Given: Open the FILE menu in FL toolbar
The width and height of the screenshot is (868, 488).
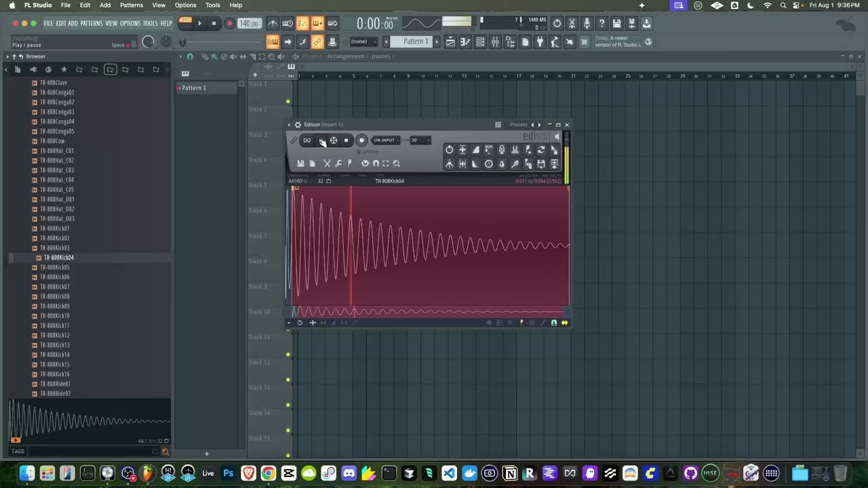Looking at the screenshot, I should tap(48, 23).
